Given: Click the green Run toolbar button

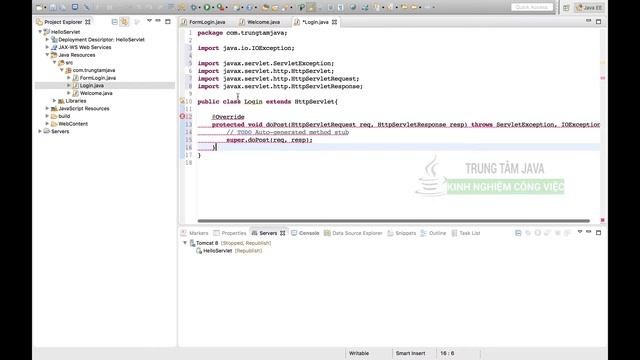Looking at the screenshot, I should click(207, 7).
